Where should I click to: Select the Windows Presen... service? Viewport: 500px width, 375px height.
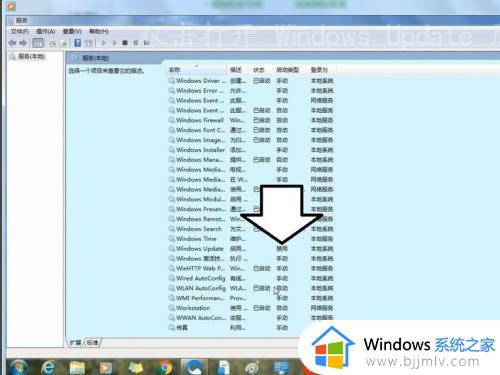tap(251, 209)
